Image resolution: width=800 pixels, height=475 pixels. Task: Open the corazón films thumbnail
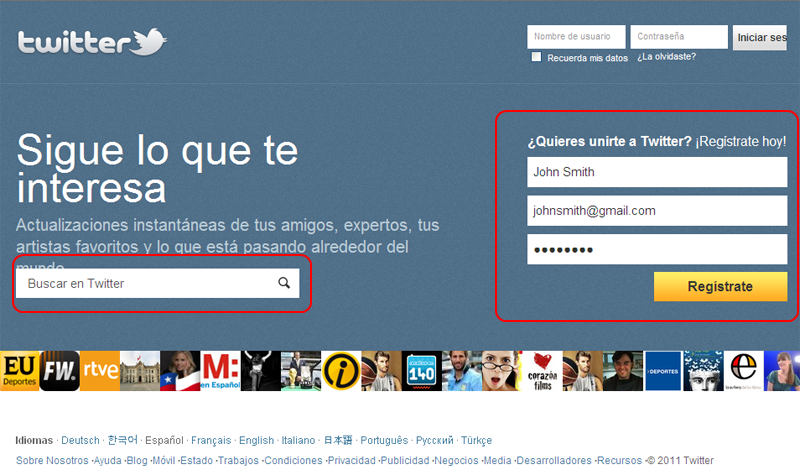[x=542, y=371]
